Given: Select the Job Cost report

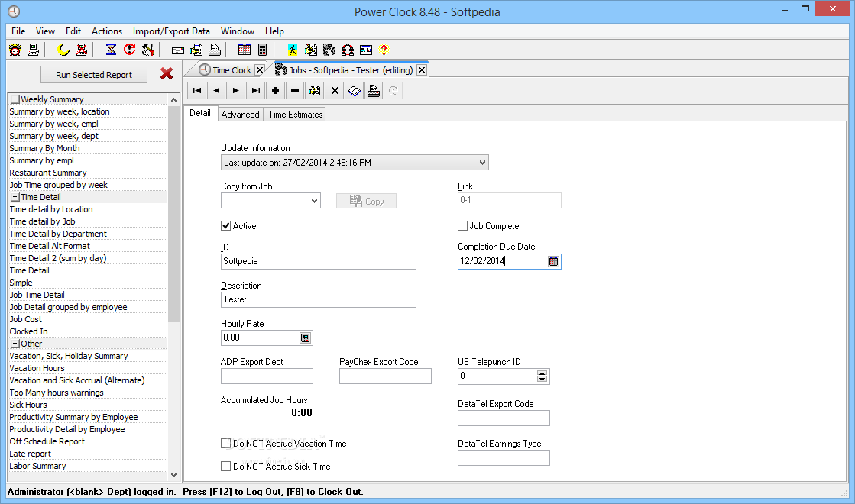Looking at the screenshot, I should [x=88, y=319].
